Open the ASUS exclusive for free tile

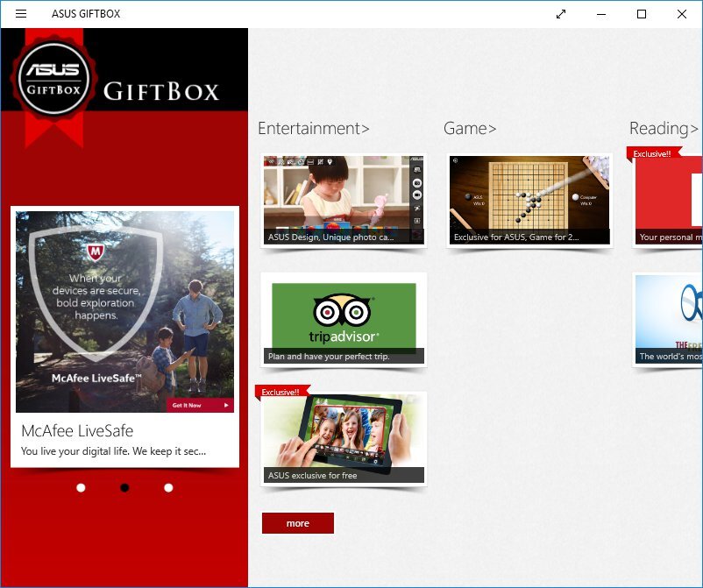click(344, 439)
